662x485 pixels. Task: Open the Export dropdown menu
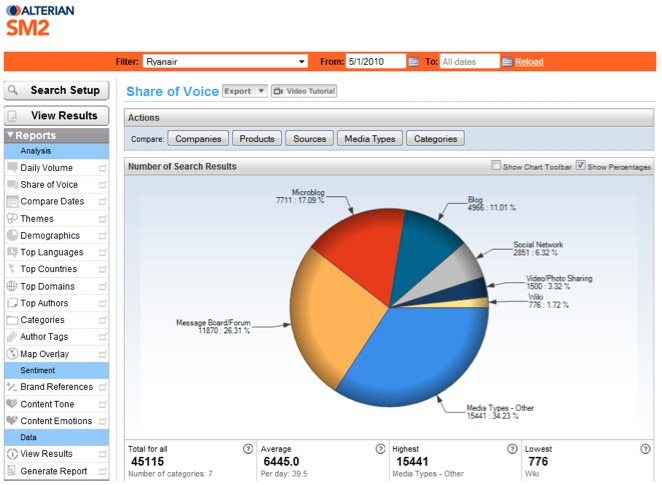pyautogui.click(x=245, y=91)
